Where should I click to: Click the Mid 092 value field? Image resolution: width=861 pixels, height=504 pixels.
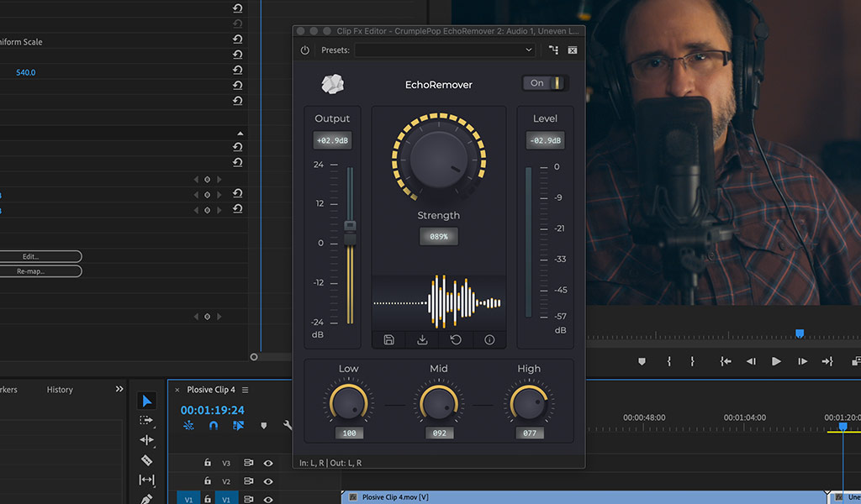[x=439, y=433]
